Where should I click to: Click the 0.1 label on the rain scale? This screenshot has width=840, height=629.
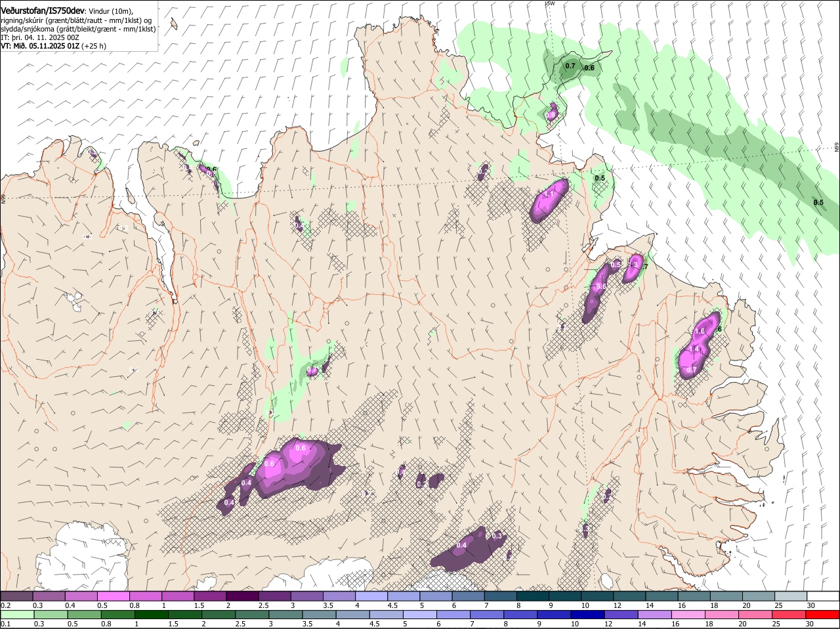coord(6,624)
